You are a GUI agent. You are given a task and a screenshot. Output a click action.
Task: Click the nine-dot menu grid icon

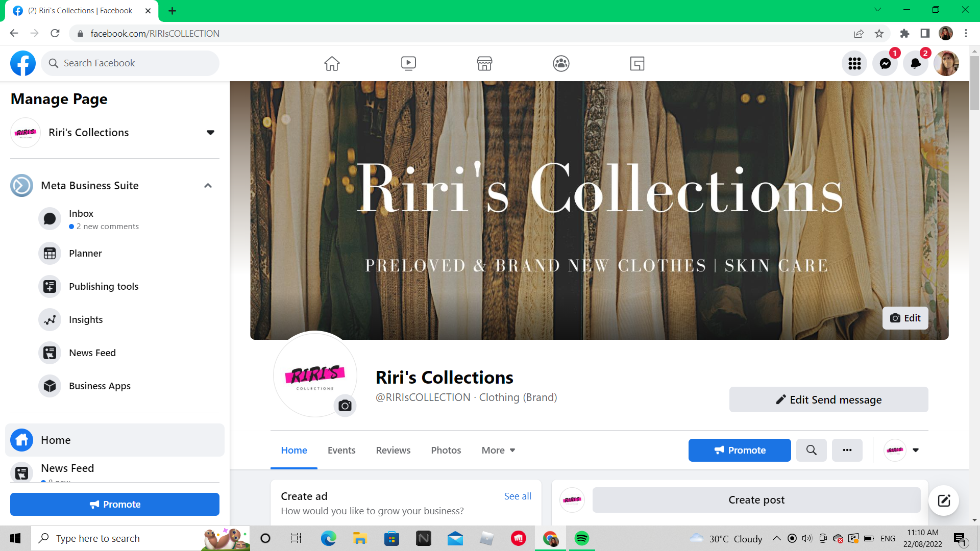[x=854, y=63]
